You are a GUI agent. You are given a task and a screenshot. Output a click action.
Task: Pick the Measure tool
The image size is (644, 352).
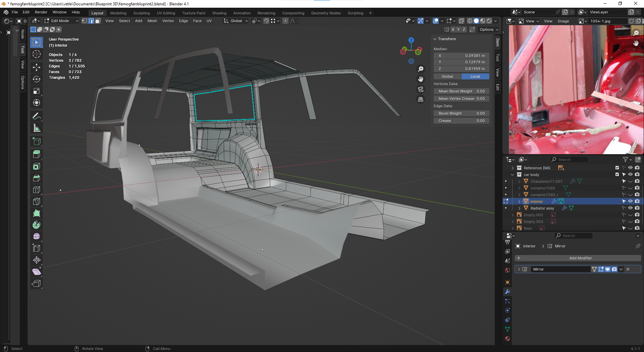37,128
